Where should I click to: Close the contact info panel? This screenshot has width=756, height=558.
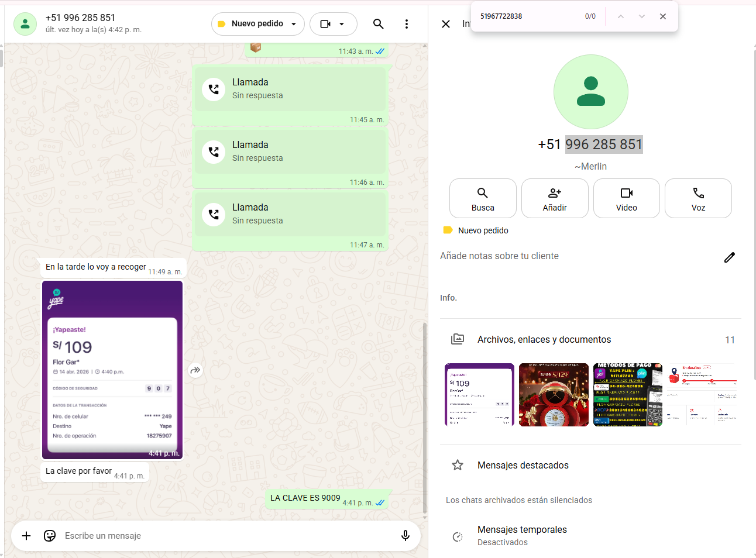[446, 24]
